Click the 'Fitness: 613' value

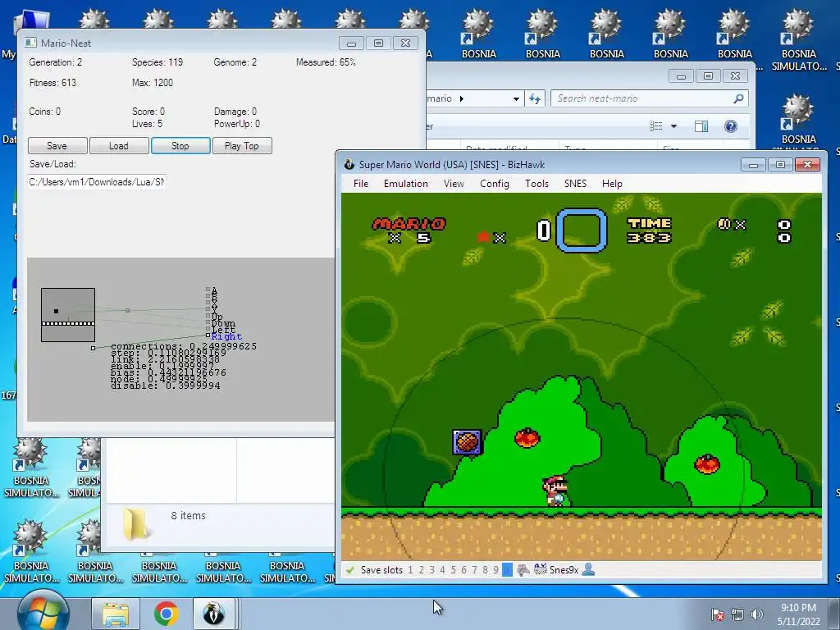coord(53,83)
